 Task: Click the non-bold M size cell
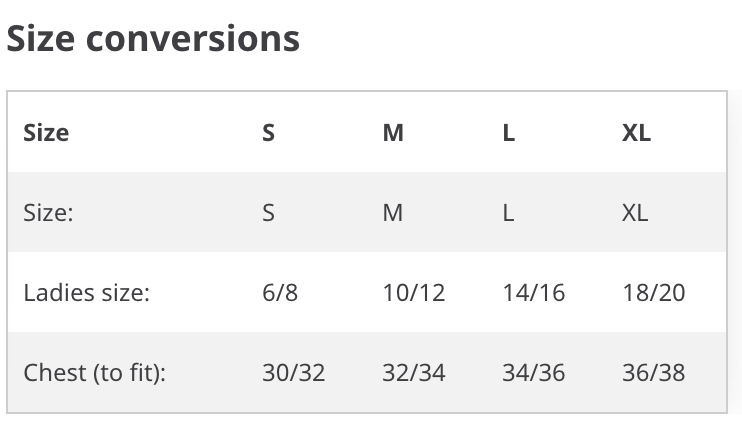393,212
